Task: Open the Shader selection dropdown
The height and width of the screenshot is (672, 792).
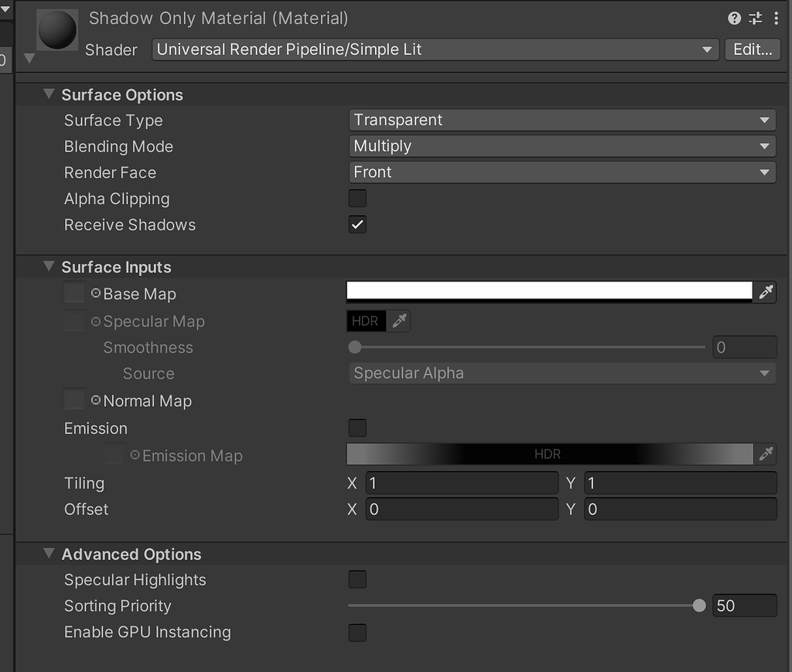Action: 435,49
